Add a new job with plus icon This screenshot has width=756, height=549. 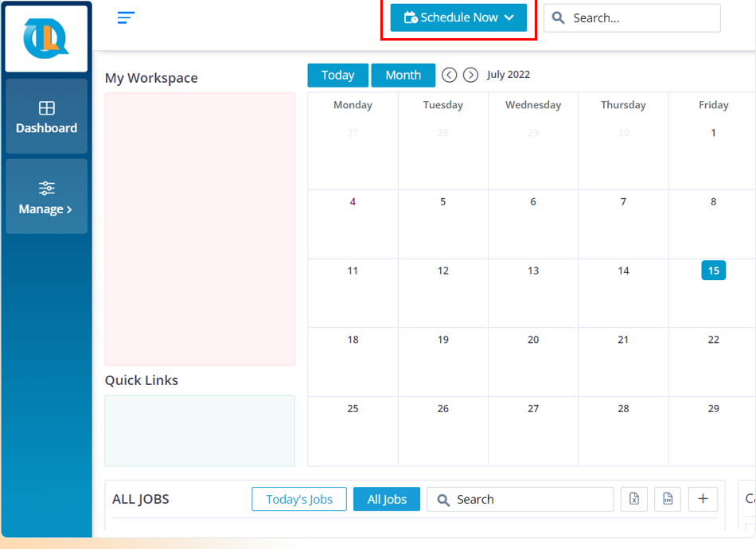pos(703,499)
